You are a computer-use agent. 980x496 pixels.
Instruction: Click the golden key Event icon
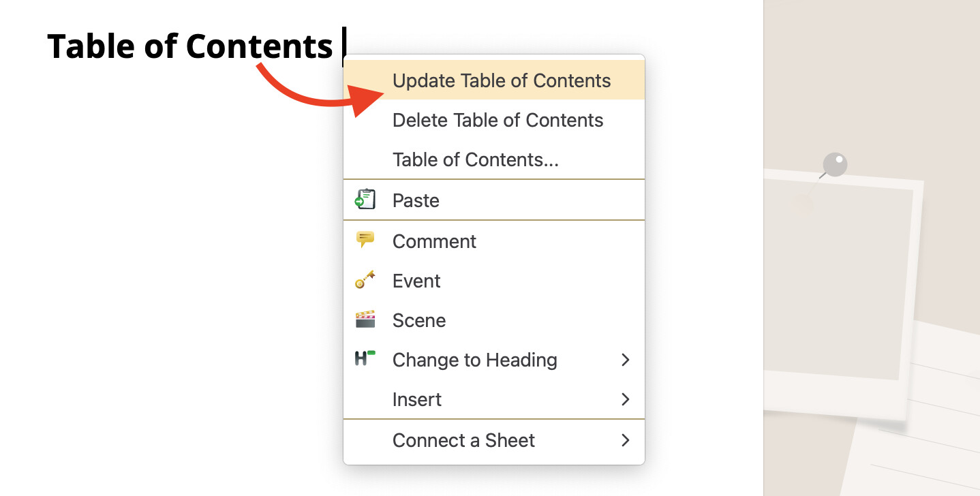point(365,279)
